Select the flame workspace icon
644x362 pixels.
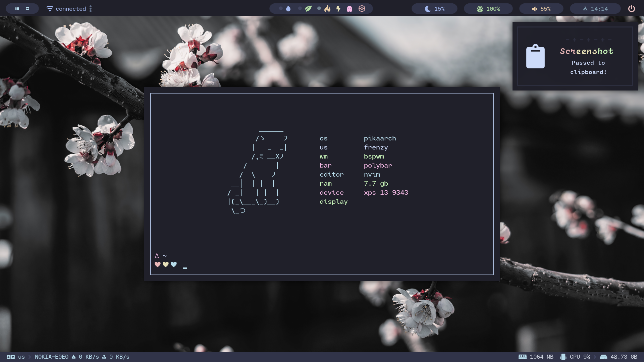tap(327, 9)
